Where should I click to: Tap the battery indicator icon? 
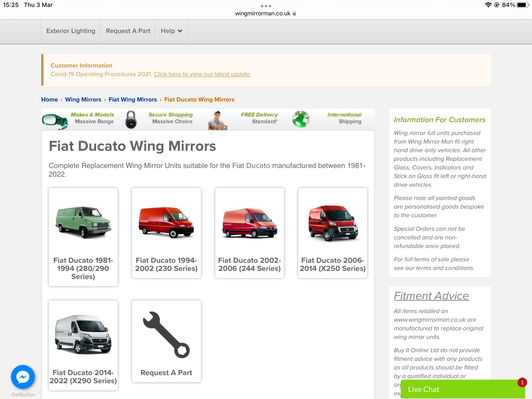[x=523, y=5]
